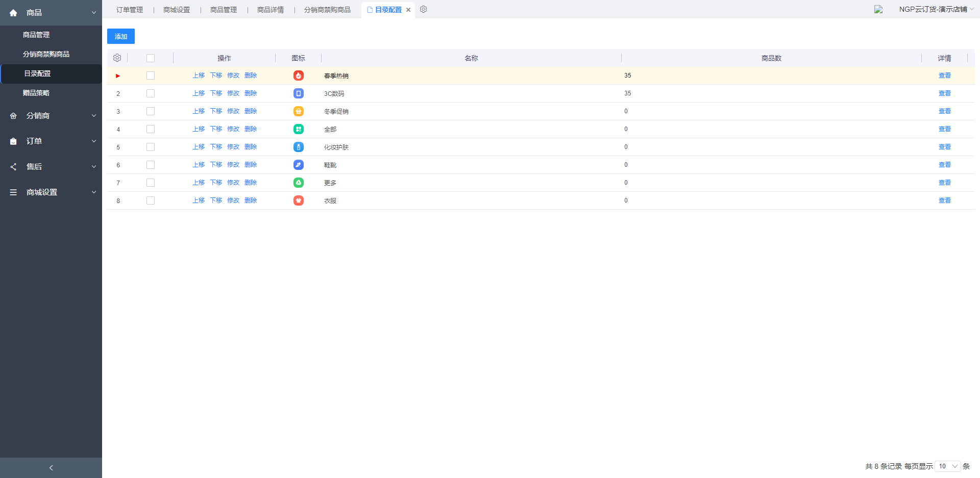Image resolution: width=980 pixels, height=478 pixels.
Task: Click 查看 for the 化妆护肤 row
Action: [944, 147]
